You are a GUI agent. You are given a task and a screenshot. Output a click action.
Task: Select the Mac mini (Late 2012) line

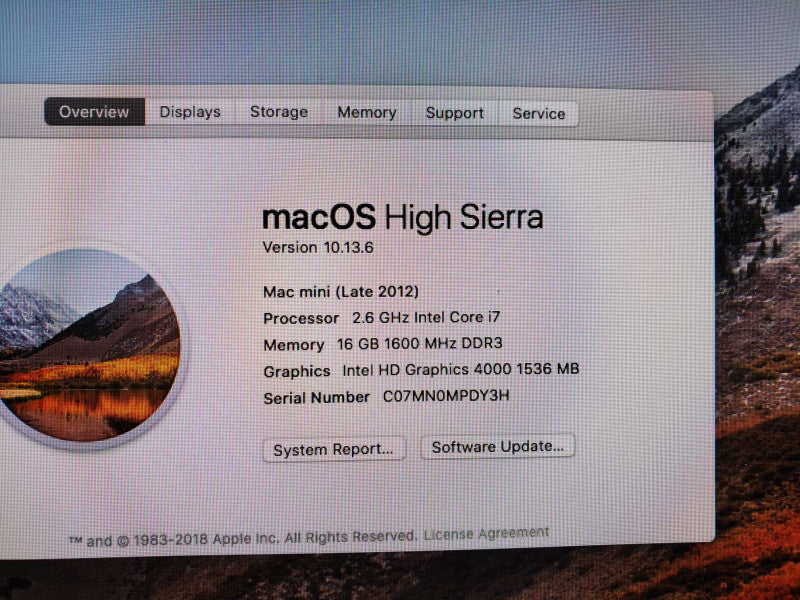[341, 292]
